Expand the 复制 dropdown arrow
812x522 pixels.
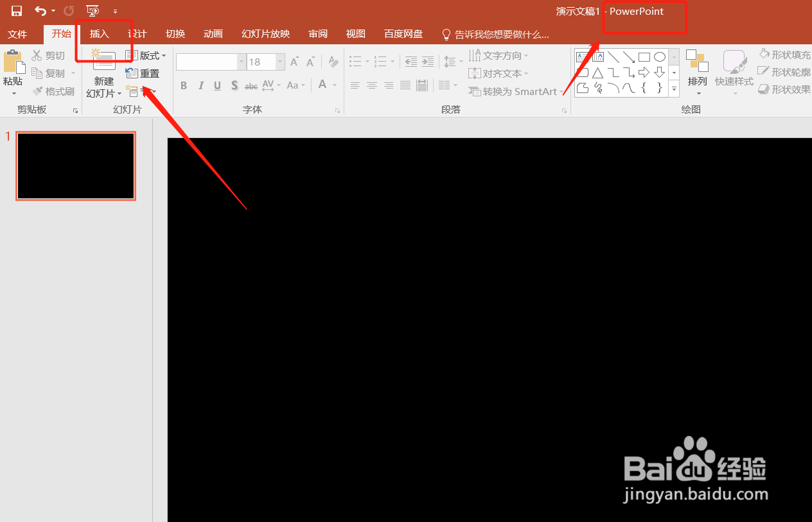pyautogui.click(x=73, y=74)
